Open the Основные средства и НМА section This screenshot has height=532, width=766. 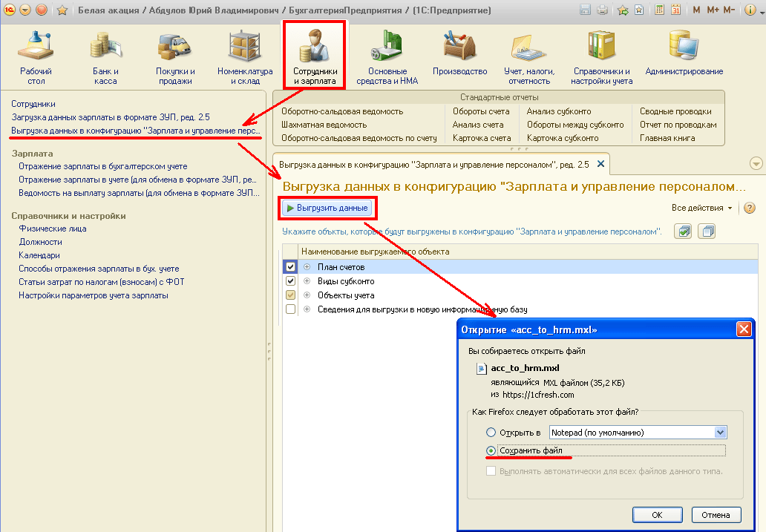(387, 58)
